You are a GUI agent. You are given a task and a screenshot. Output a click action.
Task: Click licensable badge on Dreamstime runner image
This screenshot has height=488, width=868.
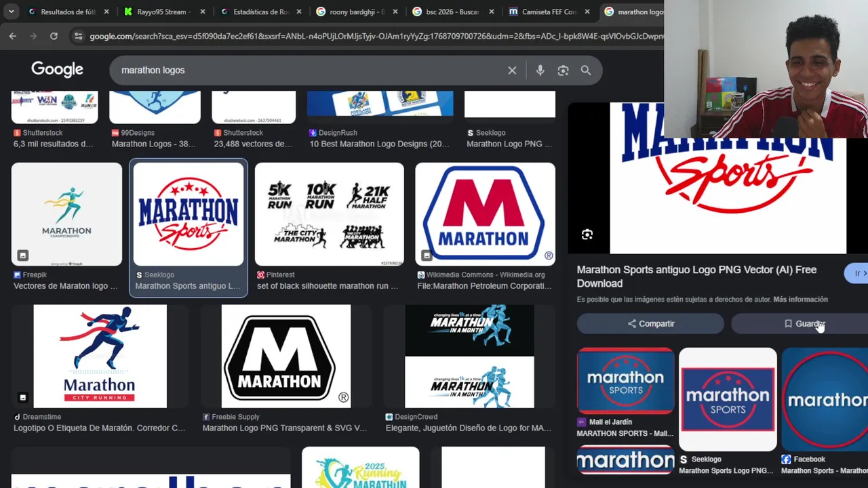[22, 397]
